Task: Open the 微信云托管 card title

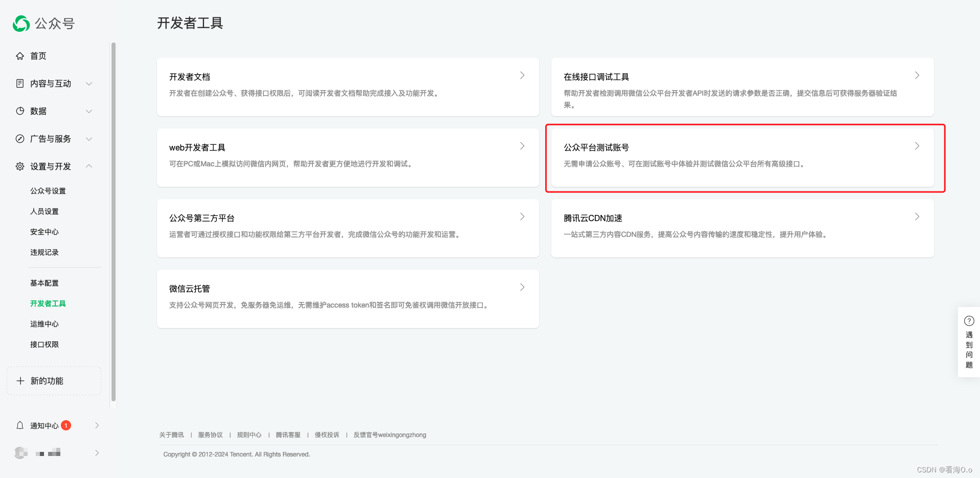Action: 190,289
